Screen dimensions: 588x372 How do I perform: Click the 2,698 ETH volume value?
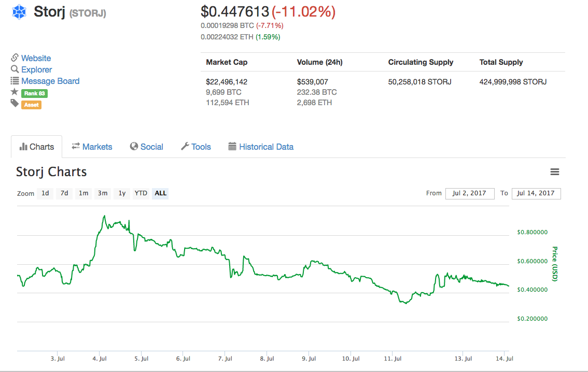314,103
